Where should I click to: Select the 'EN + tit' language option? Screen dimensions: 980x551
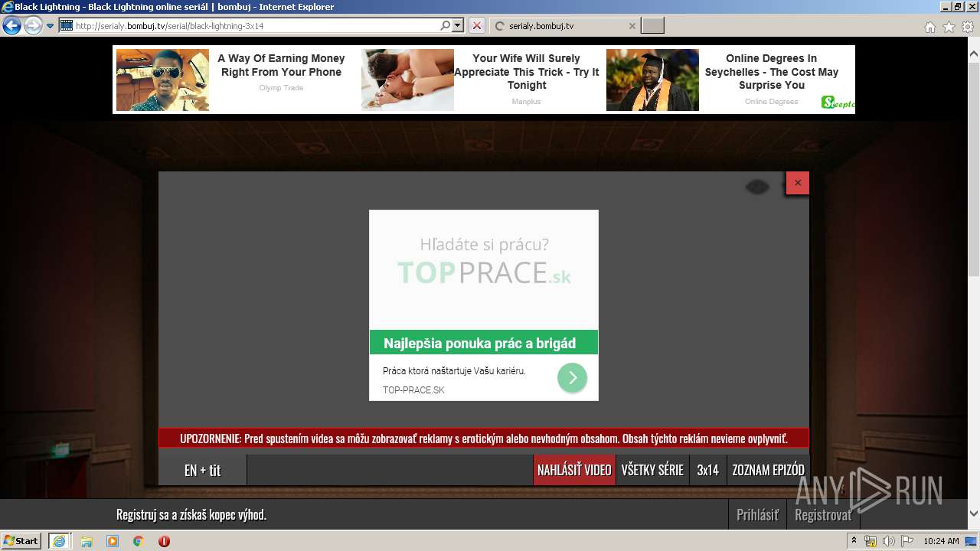(203, 471)
